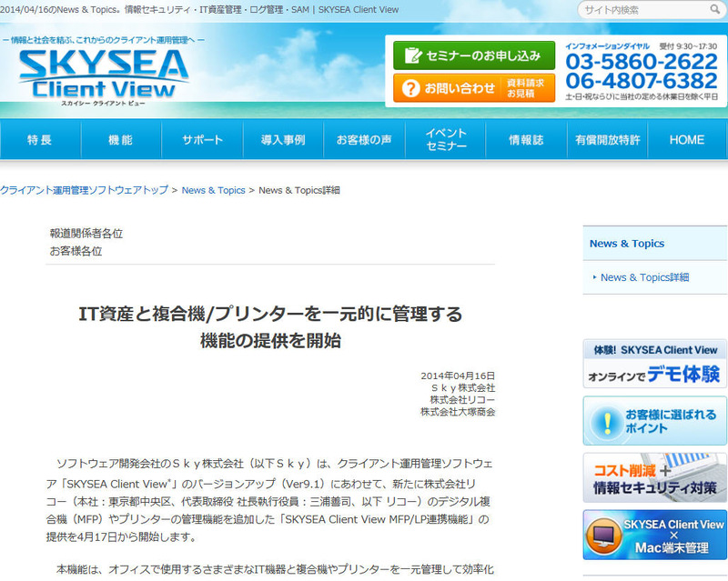Open イベントセミナー navigation item

click(445, 140)
